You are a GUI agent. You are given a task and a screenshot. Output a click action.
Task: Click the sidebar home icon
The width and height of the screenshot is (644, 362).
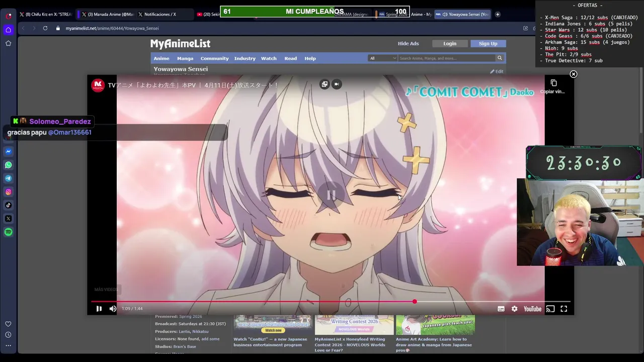[x=8, y=30]
